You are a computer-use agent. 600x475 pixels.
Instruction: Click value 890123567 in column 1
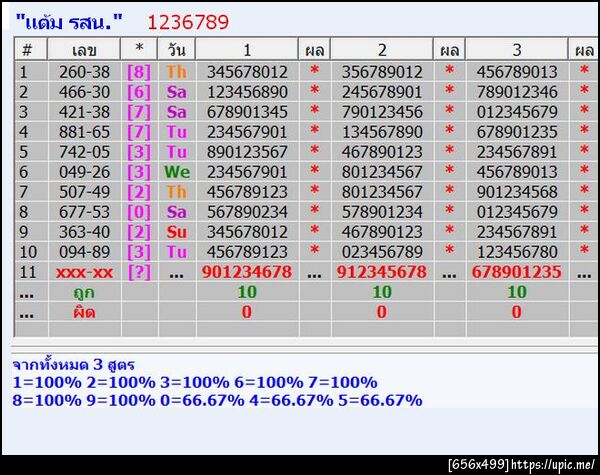point(247,152)
